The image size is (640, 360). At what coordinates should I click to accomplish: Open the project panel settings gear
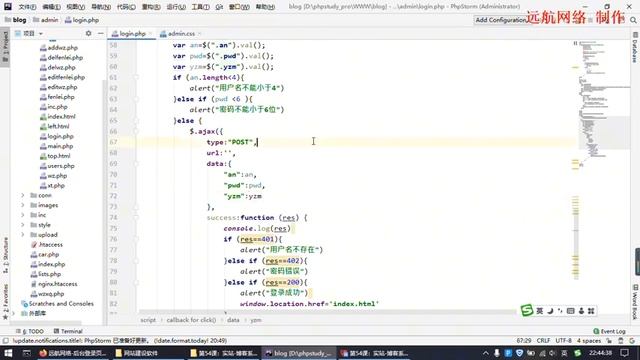tap(89, 33)
